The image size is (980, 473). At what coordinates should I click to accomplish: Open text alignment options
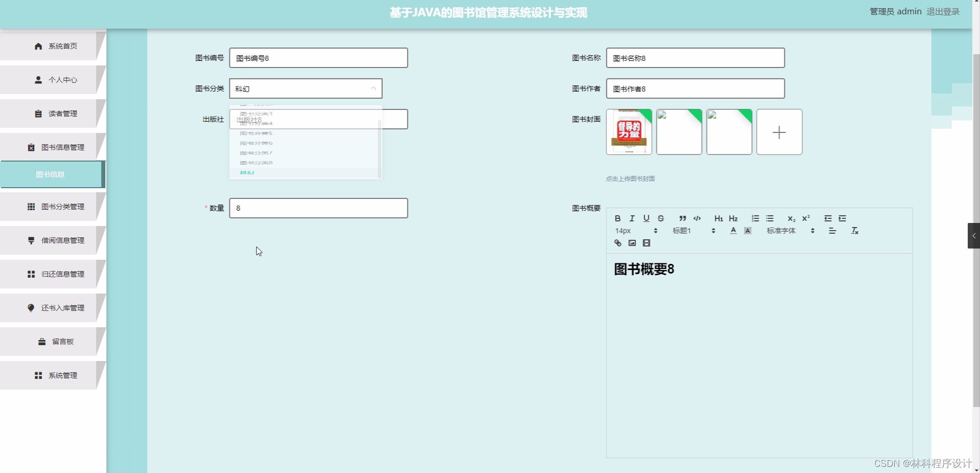coord(832,231)
